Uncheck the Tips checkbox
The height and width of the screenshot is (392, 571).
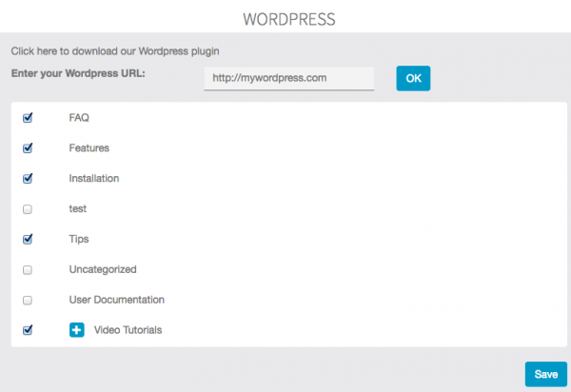pos(28,239)
